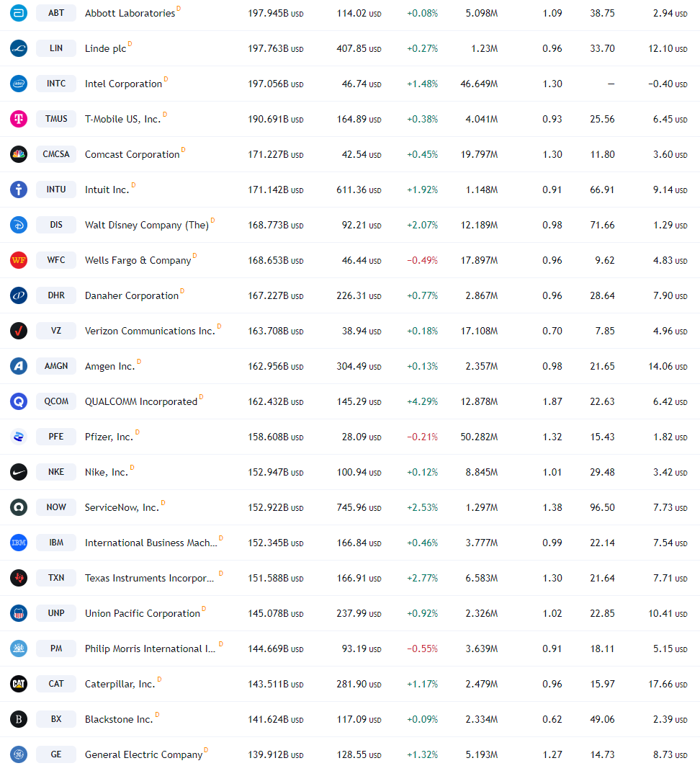Click the Nike swoosh logo icon
Viewport: 700px width, 771px height.
tap(19, 472)
